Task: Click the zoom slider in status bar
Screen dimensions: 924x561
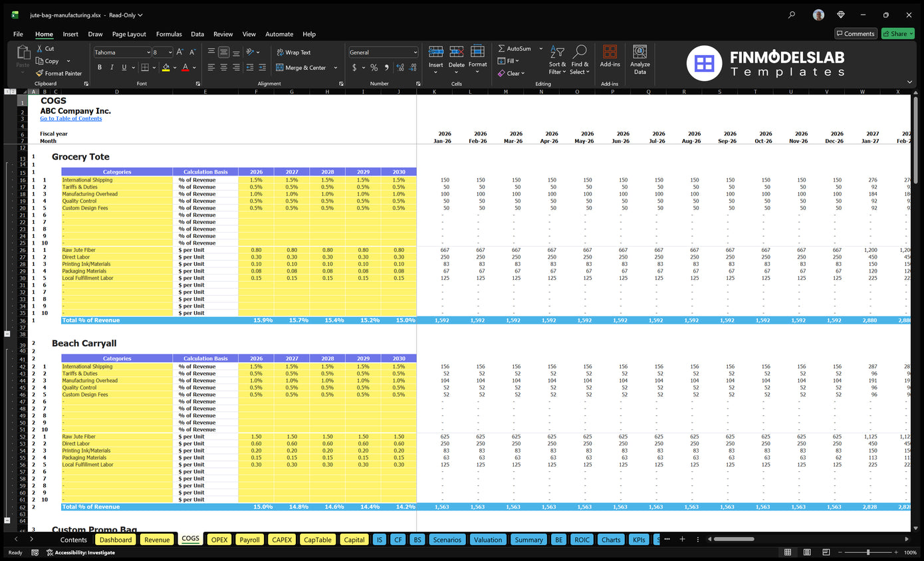Action: [x=867, y=552]
